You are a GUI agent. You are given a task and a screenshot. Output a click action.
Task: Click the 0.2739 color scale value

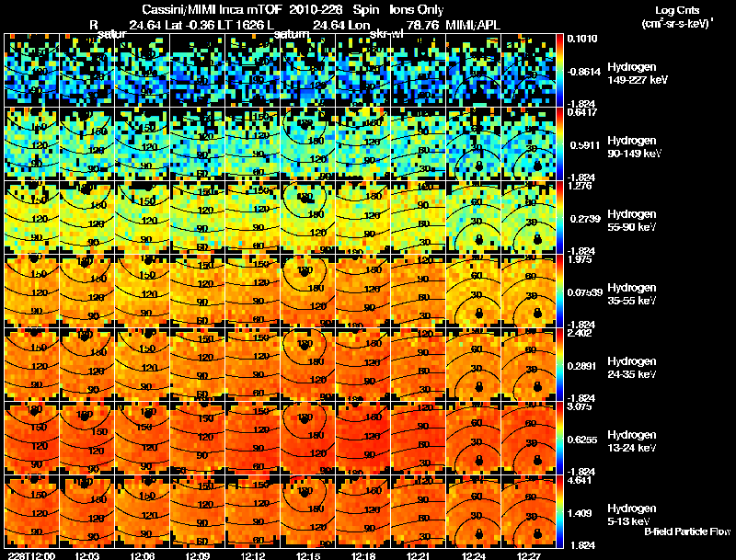585,219
